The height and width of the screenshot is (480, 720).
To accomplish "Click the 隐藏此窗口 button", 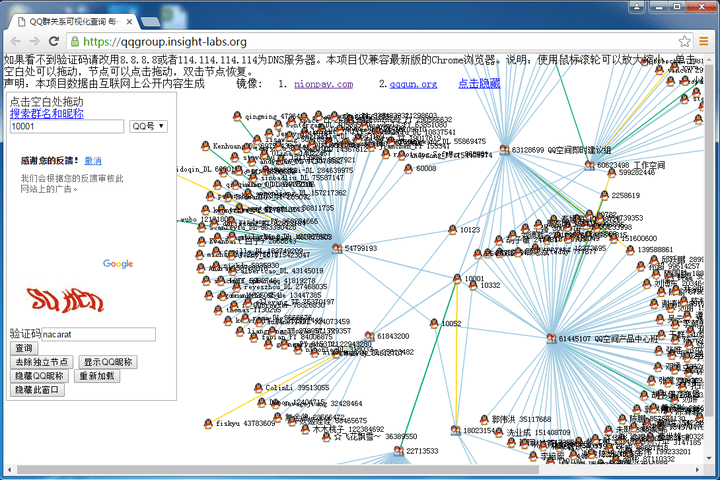I will click(x=37, y=390).
